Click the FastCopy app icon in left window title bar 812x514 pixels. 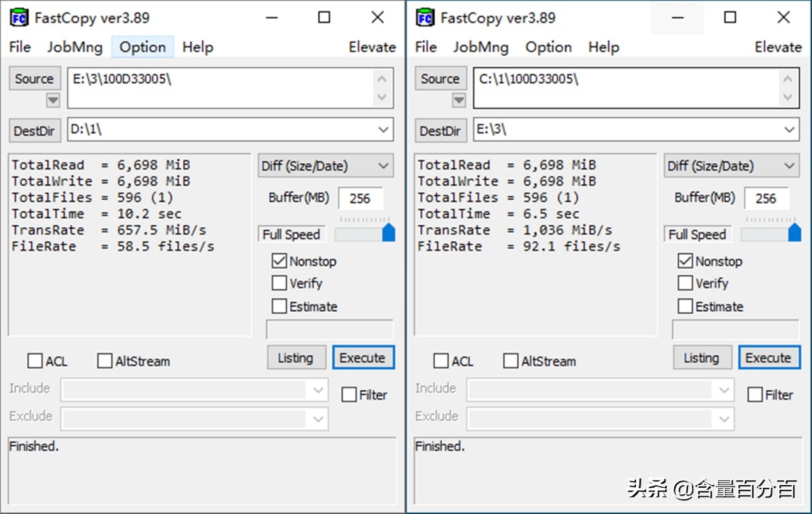tap(20, 17)
